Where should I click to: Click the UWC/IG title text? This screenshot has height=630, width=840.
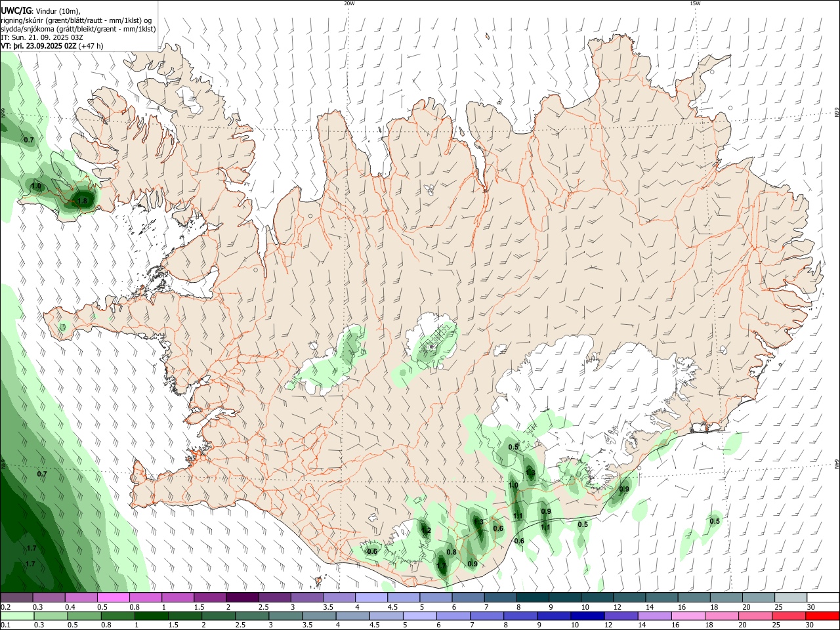(16, 10)
